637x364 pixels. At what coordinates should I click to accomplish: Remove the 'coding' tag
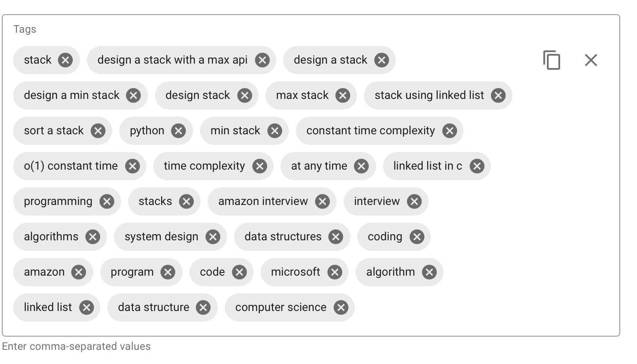click(x=417, y=237)
